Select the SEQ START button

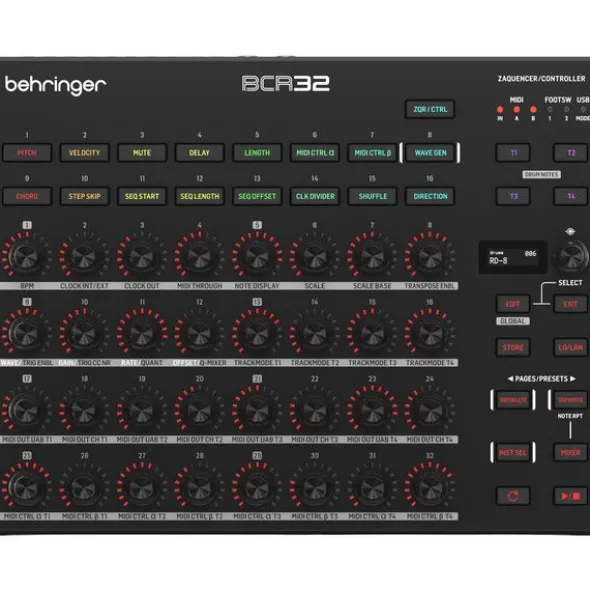pos(142,196)
